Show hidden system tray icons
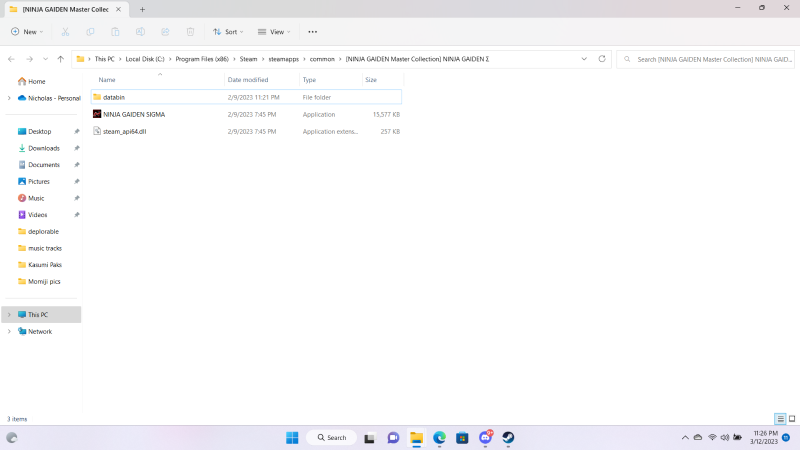 (685, 437)
